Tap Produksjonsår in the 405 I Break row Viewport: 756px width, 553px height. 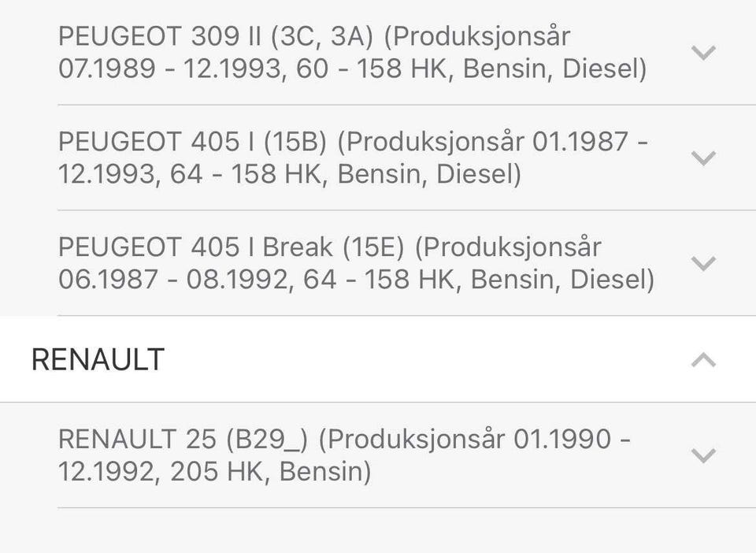[508, 247]
